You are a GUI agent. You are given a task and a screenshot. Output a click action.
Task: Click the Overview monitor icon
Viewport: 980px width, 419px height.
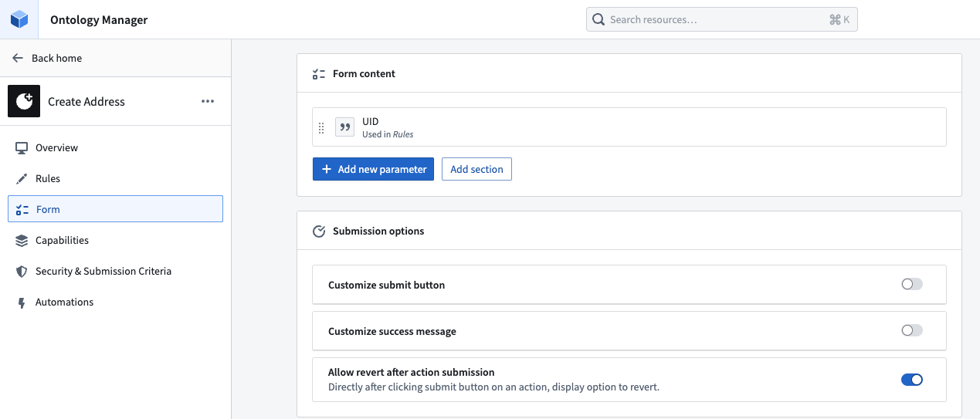coord(22,147)
